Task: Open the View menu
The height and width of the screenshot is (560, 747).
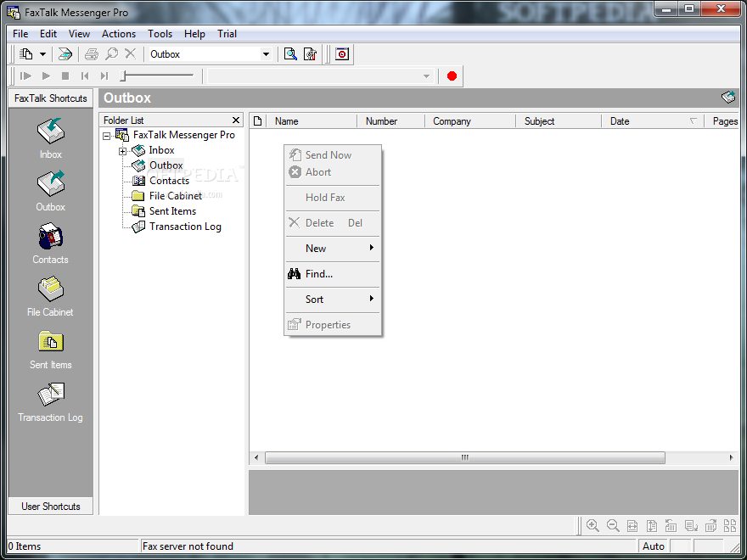Action: click(x=79, y=34)
